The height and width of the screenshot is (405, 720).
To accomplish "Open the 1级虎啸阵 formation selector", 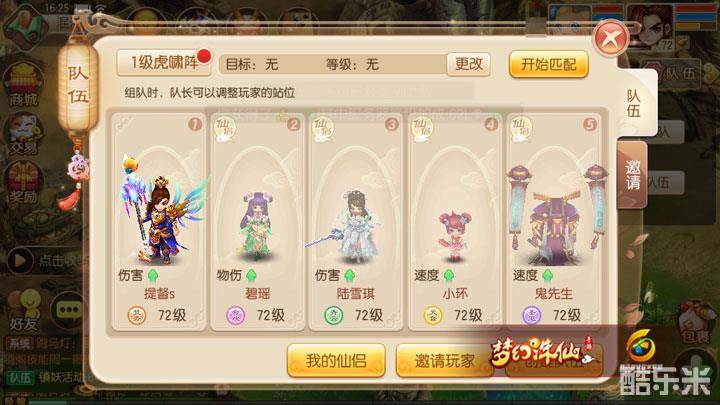I will point(164,62).
